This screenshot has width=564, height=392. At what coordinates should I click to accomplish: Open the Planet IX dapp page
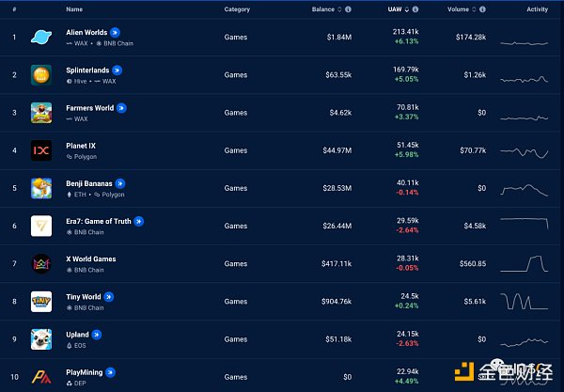[81, 146]
